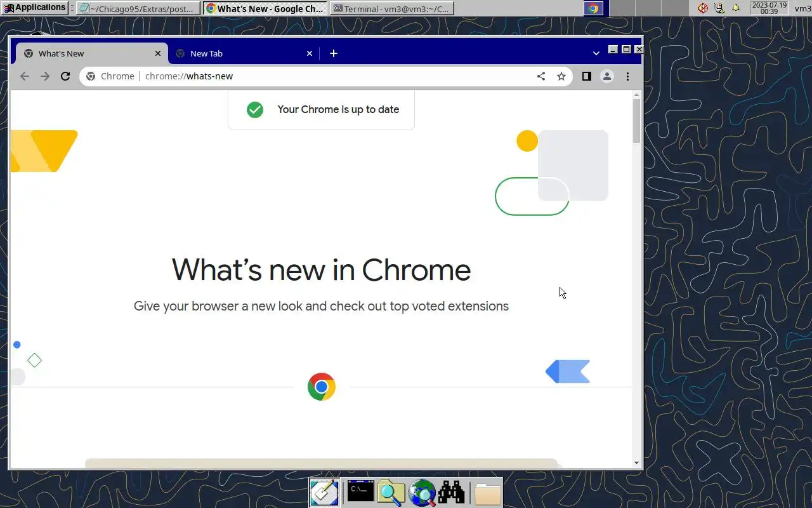The image size is (812, 508).
Task: Add a new tab with plus button
Action: click(334, 53)
